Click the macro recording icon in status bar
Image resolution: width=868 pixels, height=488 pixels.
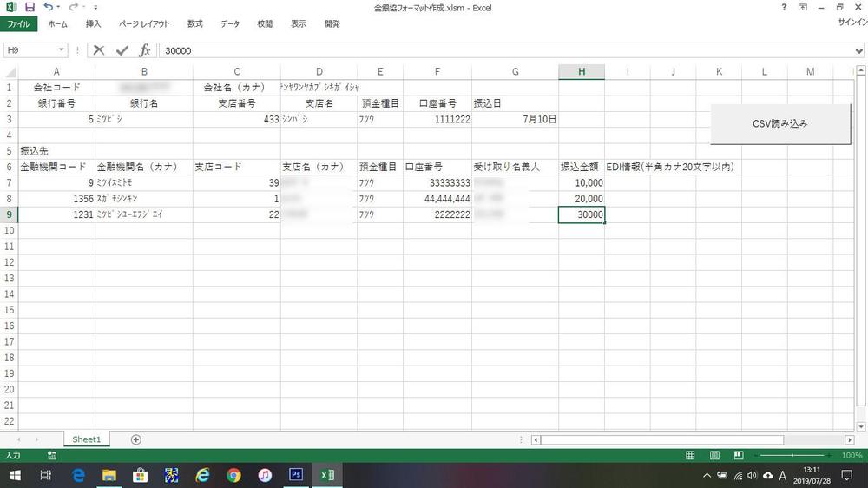pyautogui.click(x=52, y=455)
